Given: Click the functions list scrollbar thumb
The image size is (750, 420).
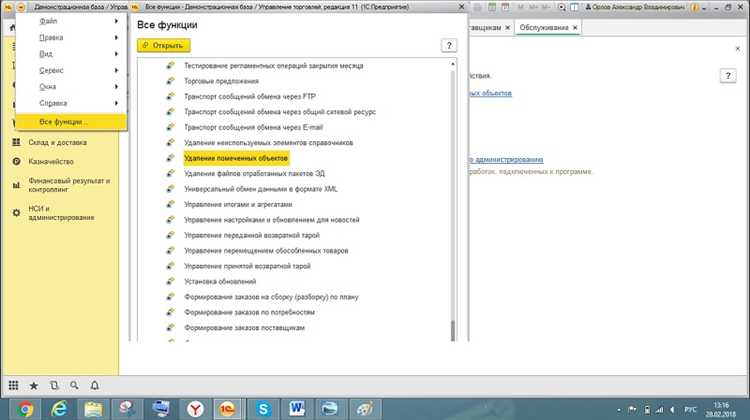Looking at the screenshot, I should pyautogui.click(x=452, y=331).
